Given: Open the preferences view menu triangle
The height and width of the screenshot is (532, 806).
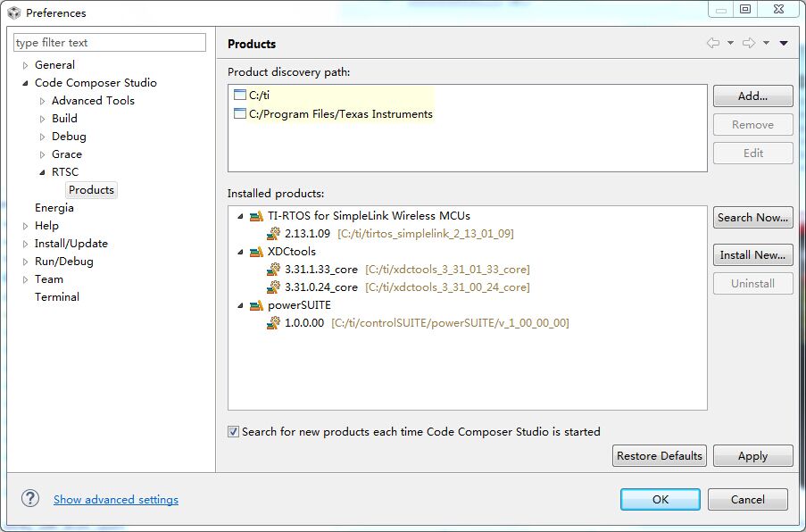Looking at the screenshot, I should tap(784, 44).
